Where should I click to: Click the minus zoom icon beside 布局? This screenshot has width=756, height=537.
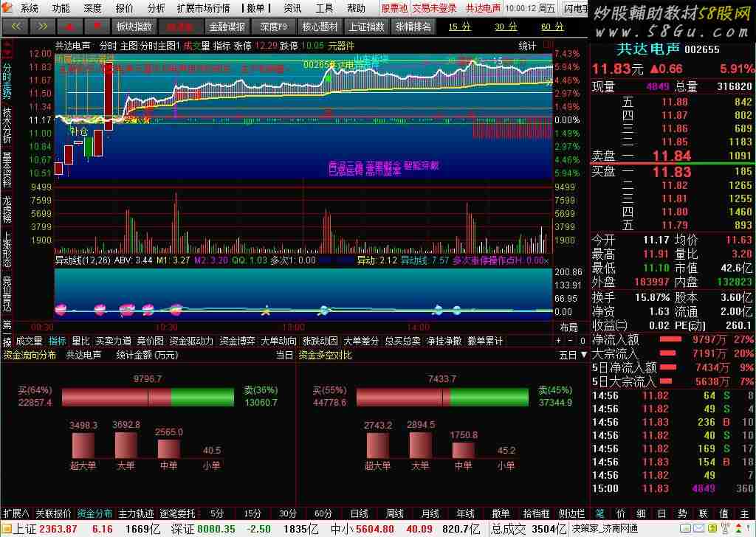[571, 341]
